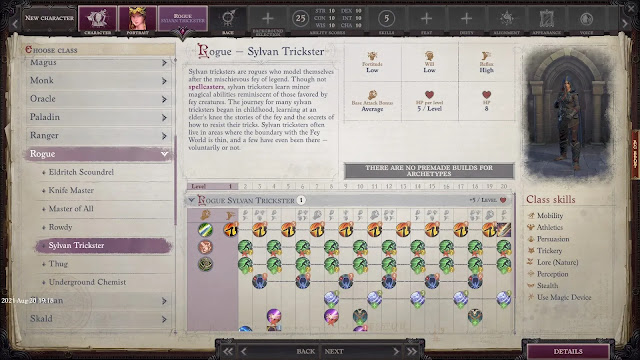640x360 pixels.
Task: Inspect lower green talent icon at level 4
Action: [274, 265]
